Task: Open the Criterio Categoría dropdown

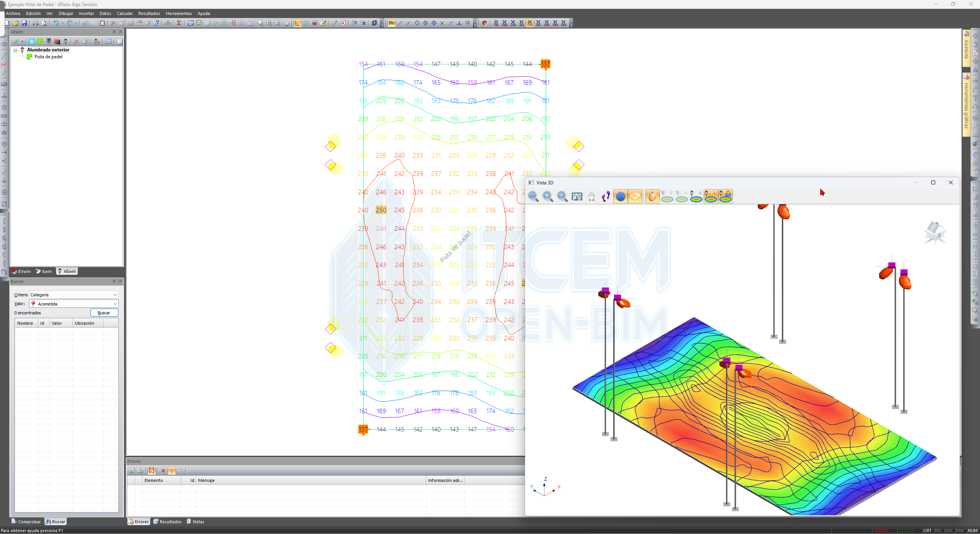Action: pyautogui.click(x=115, y=295)
